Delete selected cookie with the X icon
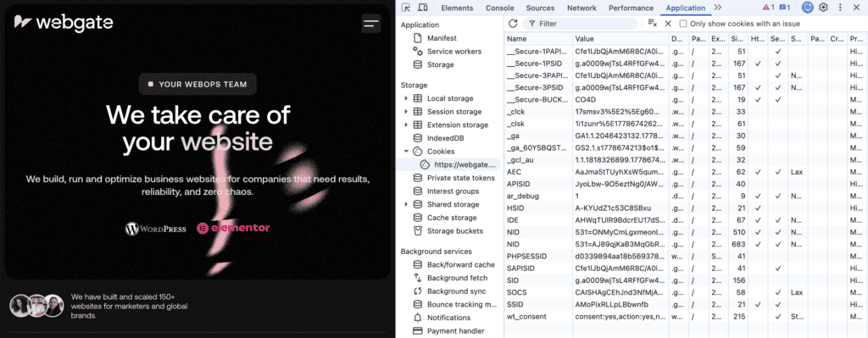The width and height of the screenshot is (868, 338). 668,23
